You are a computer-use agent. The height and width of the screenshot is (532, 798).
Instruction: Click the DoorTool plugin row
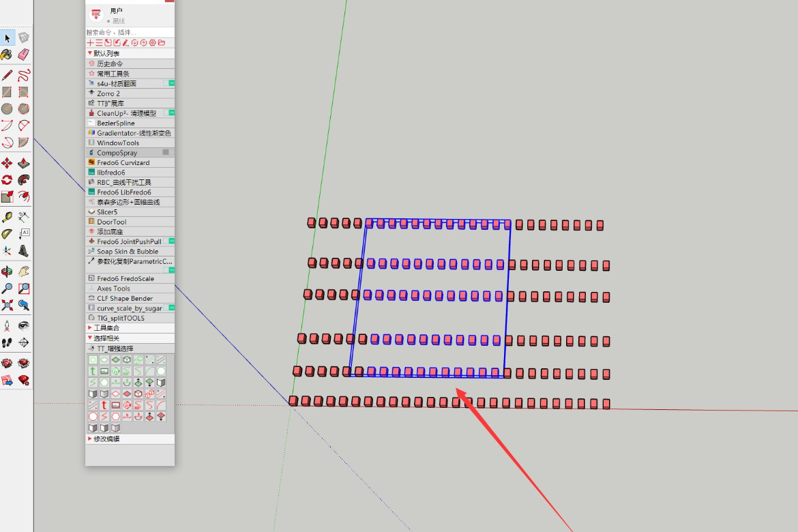pyautogui.click(x=130, y=222)
